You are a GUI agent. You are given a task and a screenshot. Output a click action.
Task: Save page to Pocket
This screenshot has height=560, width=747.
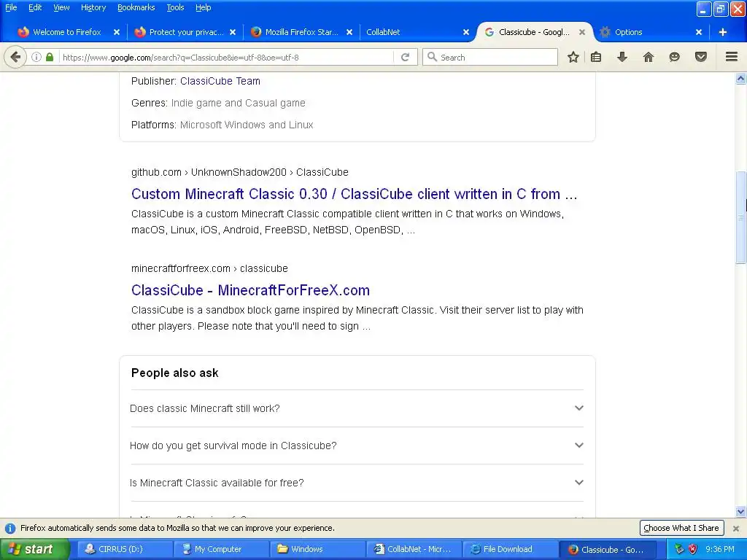pyautogui.click(x=701, y=57)
